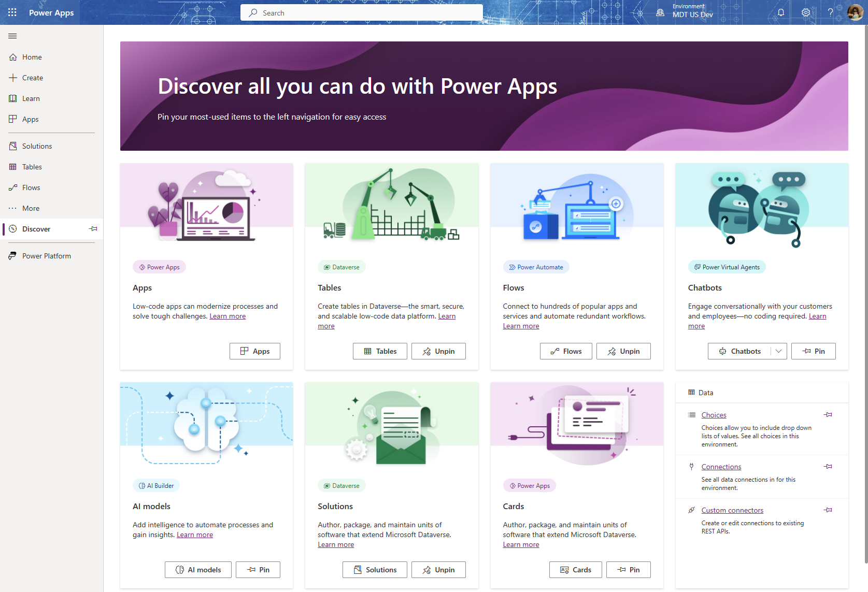Click the Tables grid icon in sidebar

tap(13, 167)
